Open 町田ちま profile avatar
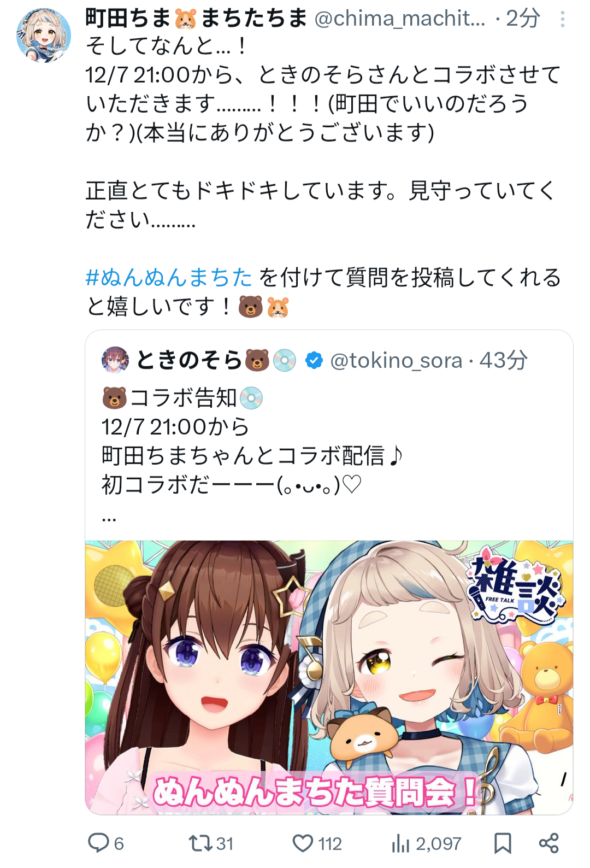 (44, 35)
